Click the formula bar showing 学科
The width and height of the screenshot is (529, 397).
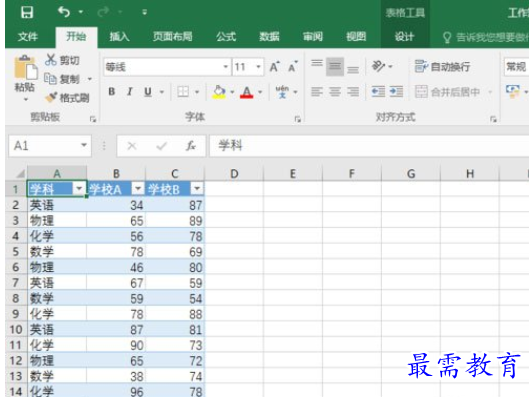point(369,146)
